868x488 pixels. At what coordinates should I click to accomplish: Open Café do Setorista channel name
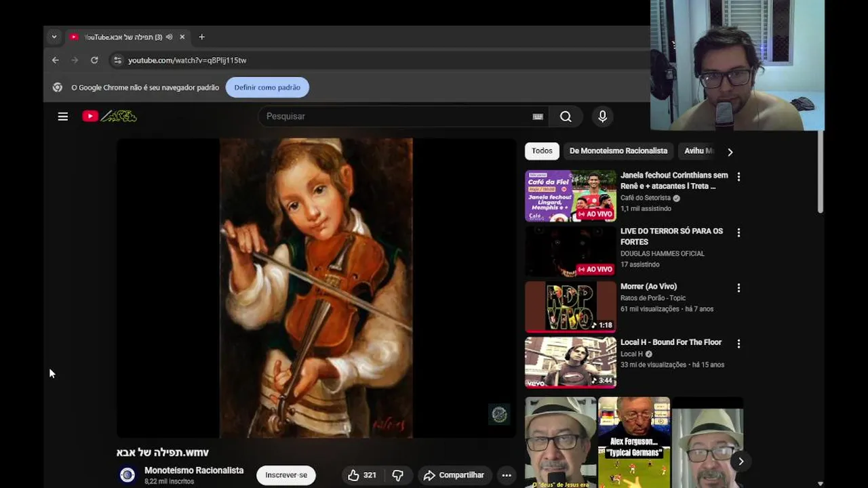pyautogui.click(x=646, y=198)
